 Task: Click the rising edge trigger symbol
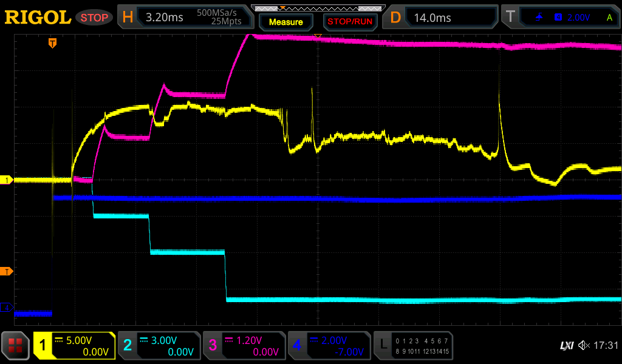pyautogui.click(x=539, y=18)
